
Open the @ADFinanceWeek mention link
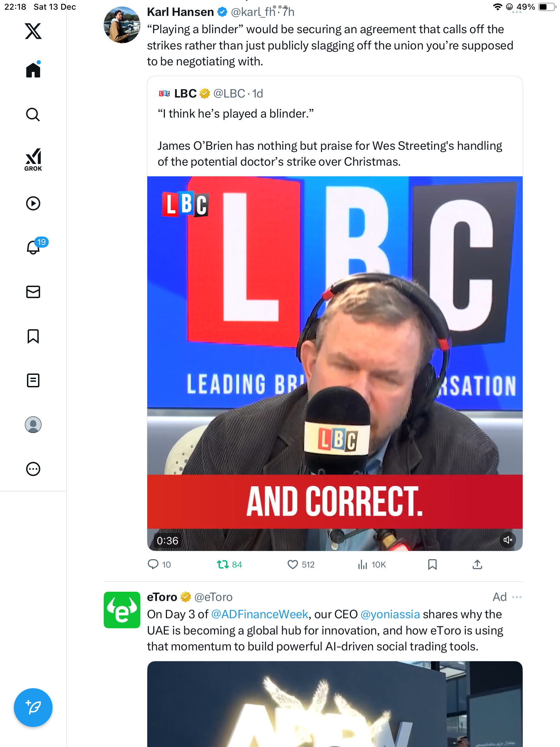259,614
